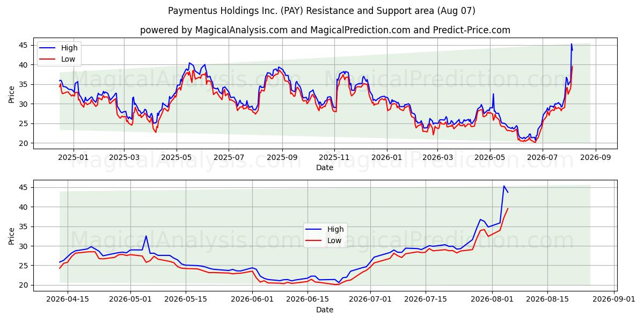Click the '2026-04-15' tick label in bottom chart
The image size is (644, 322).
(x=68, y=299)
